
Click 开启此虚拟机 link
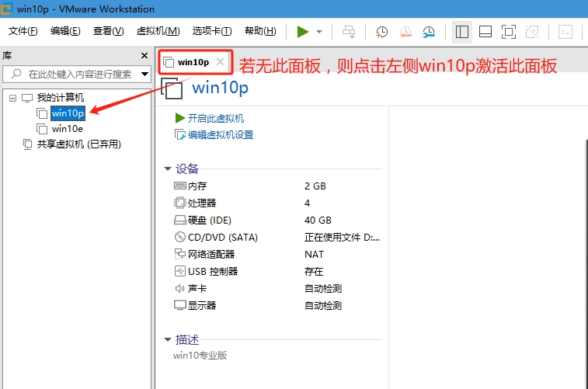[216, 119]
